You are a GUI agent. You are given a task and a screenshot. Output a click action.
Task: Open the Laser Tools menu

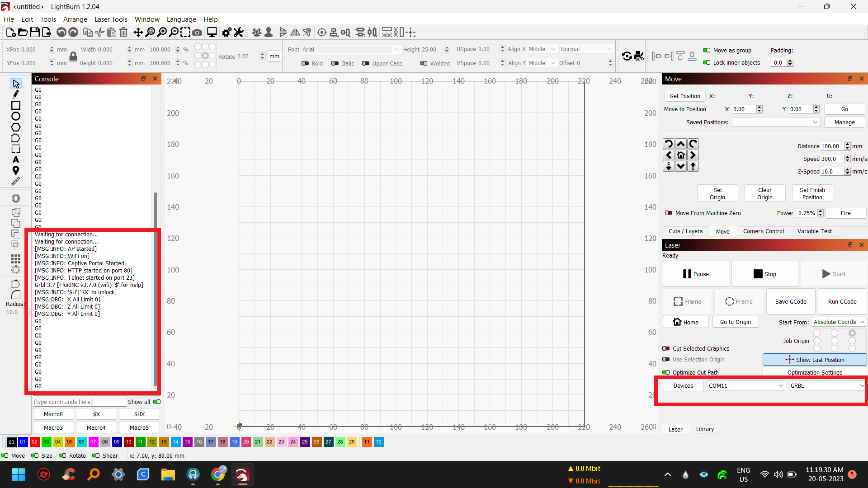[x=111, y=19]
